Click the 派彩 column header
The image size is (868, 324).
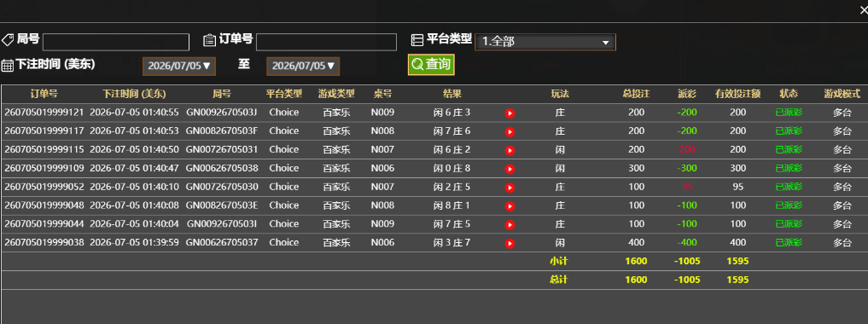point(687,94)
